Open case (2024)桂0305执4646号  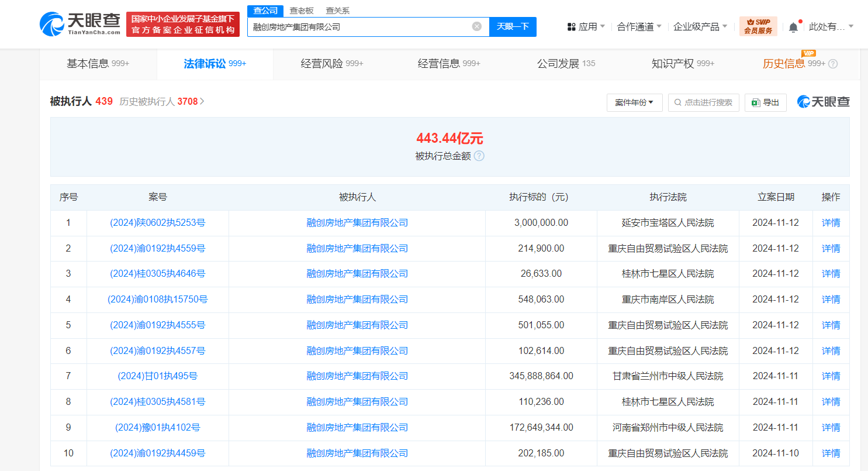click(158, 274)
